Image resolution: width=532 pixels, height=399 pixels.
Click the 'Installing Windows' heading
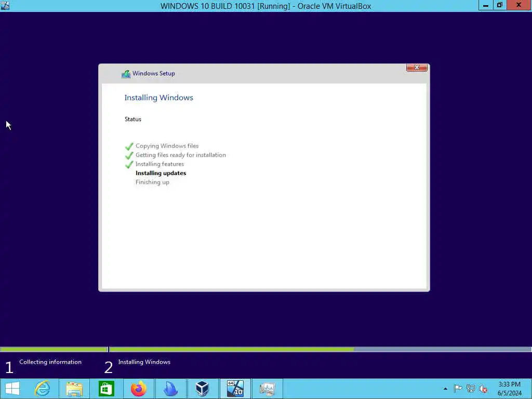[159, 98]
